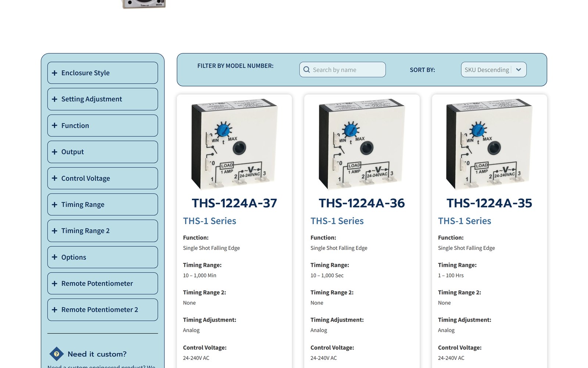Click the 1 – 100 Hrs timing value
This screenshot has width=588, height=368.
(x=451, y=275)
